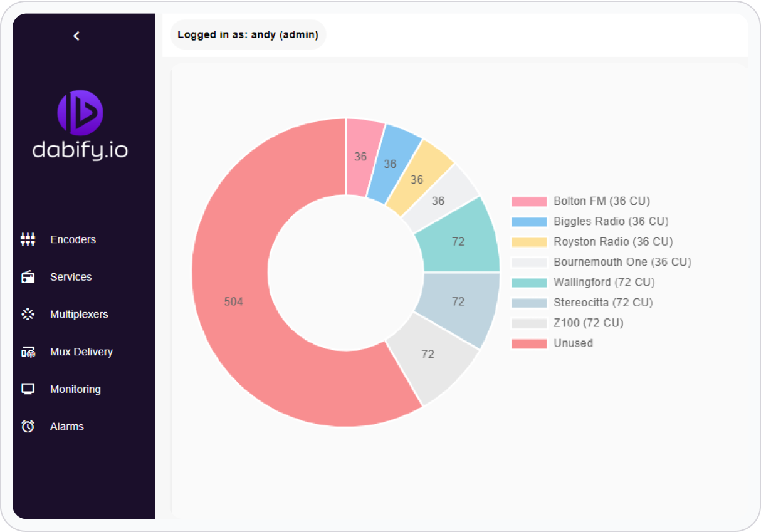The image size is (761, 532).
Task: Collapse the sidebar with the chevron
Action: (76, 36)
